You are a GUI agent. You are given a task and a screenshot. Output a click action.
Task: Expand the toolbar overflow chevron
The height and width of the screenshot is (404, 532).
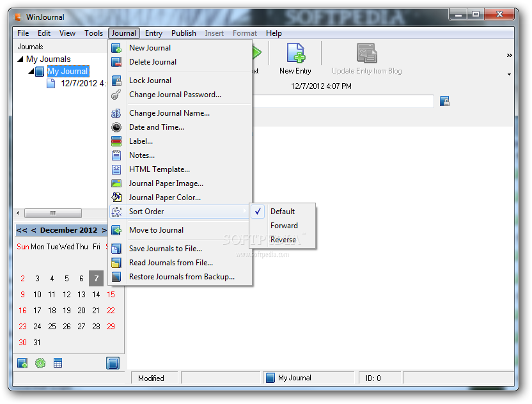(x=509, y=55)
